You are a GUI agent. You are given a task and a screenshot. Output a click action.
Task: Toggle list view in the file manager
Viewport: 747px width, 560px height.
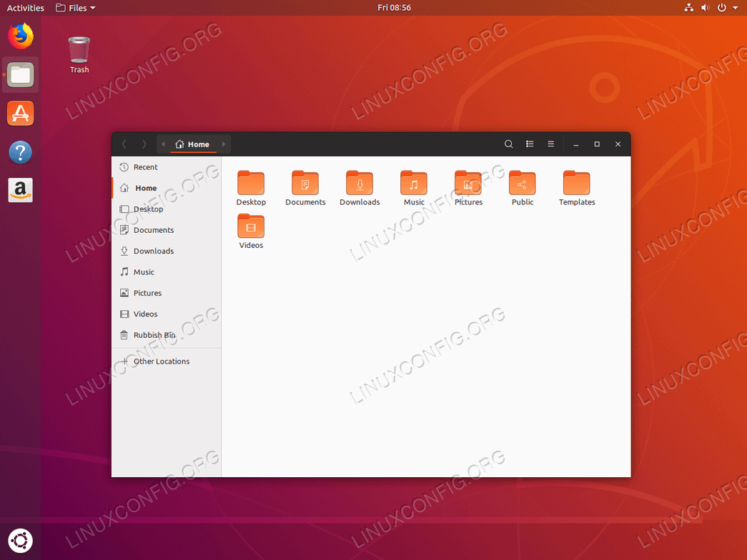tap(530, 144)
